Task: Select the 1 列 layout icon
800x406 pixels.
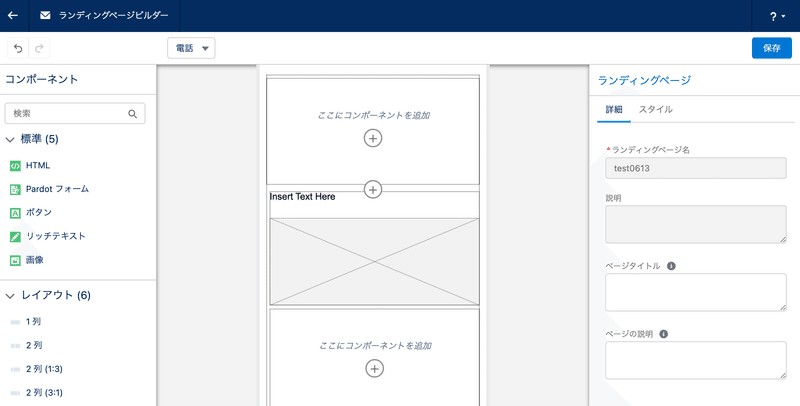Action: coord(15,322)
